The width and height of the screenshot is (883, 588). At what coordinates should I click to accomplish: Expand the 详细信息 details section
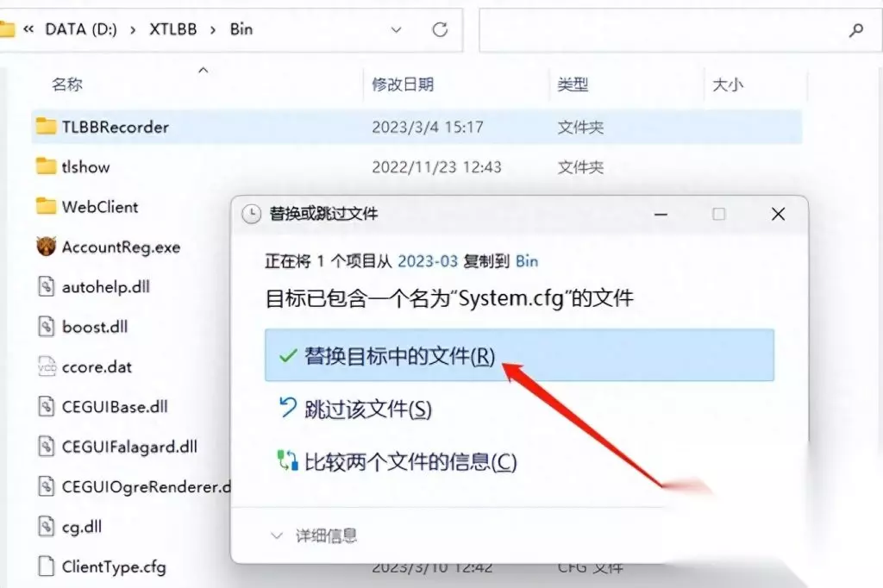314,535
